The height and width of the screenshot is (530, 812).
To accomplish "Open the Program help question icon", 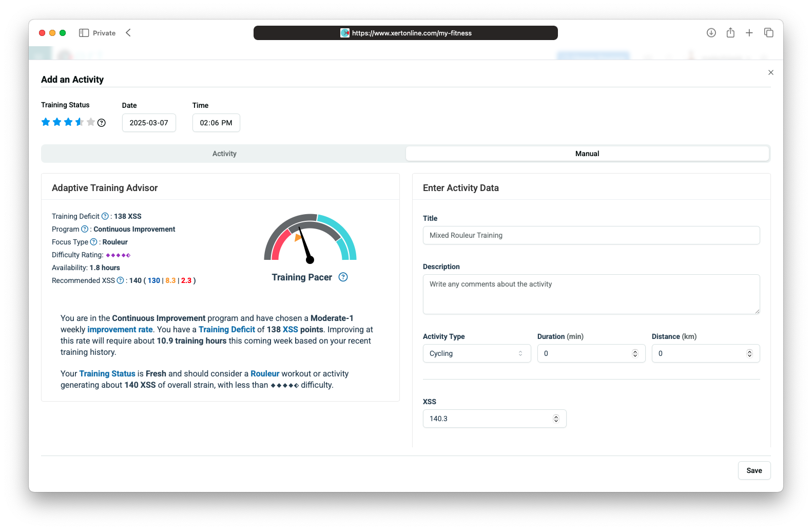I will [85, 229].
